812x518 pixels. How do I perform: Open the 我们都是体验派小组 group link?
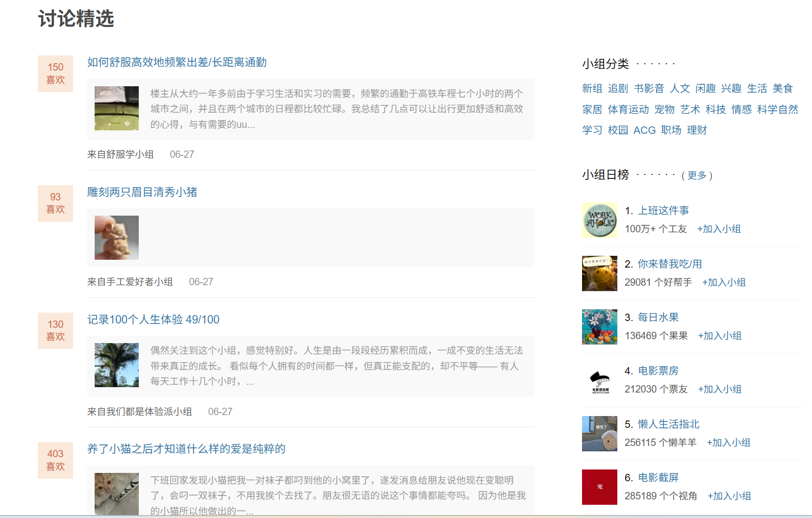click(149, 412)
